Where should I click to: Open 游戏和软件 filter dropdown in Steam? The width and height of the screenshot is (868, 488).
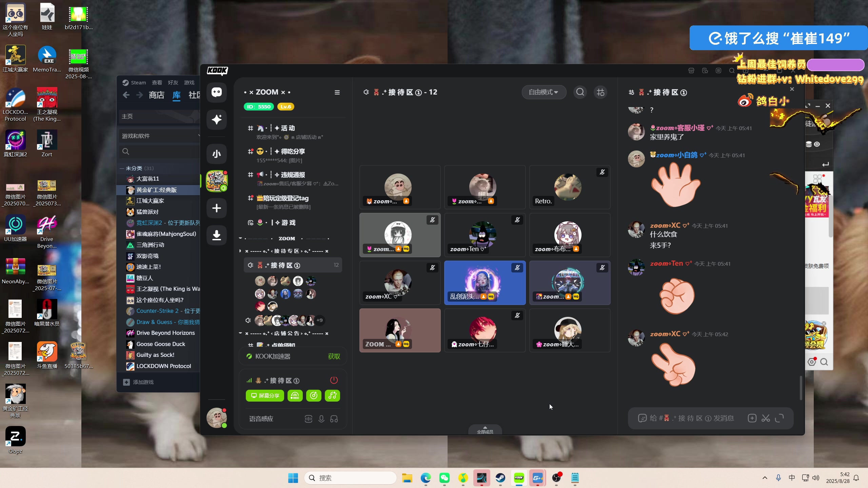(159, 136)
